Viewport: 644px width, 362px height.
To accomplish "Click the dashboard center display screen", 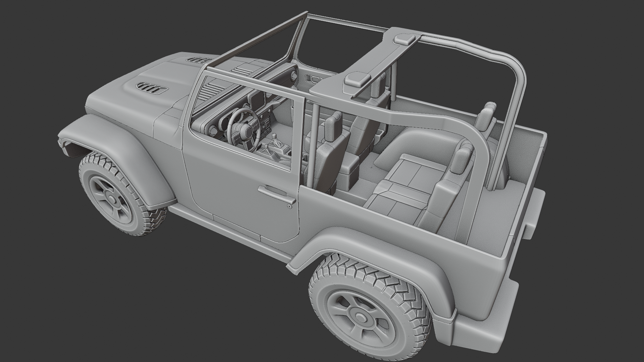I will pos(258,101).
